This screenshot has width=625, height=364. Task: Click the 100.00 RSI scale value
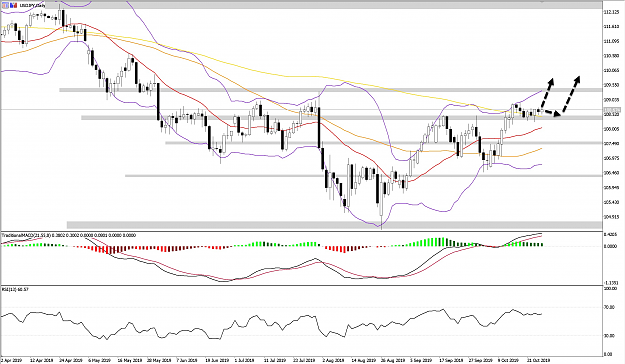610,289
